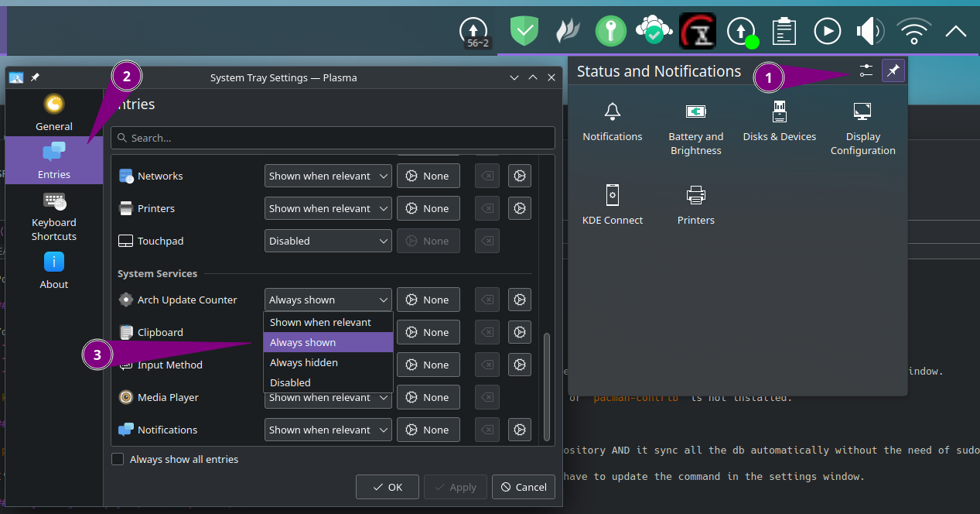
Task: Toggle the pin button of the Status and Notifications popup
Action: 893,71
